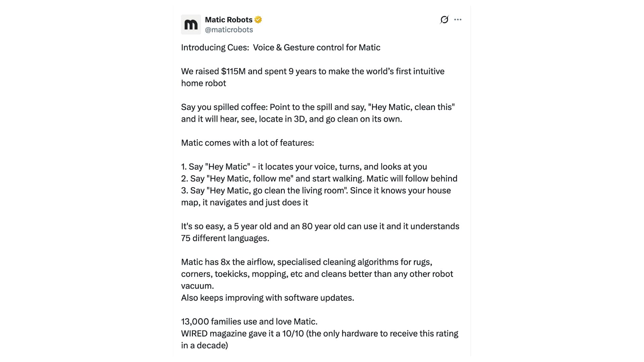
Task: Click the "home robot" line of text
Action: (204, 83)
